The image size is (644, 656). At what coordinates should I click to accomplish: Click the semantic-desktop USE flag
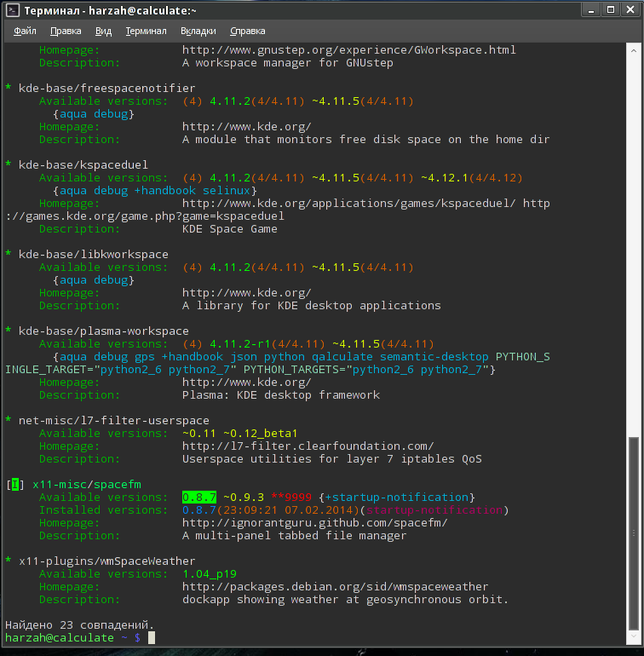(x=434, y=357)
